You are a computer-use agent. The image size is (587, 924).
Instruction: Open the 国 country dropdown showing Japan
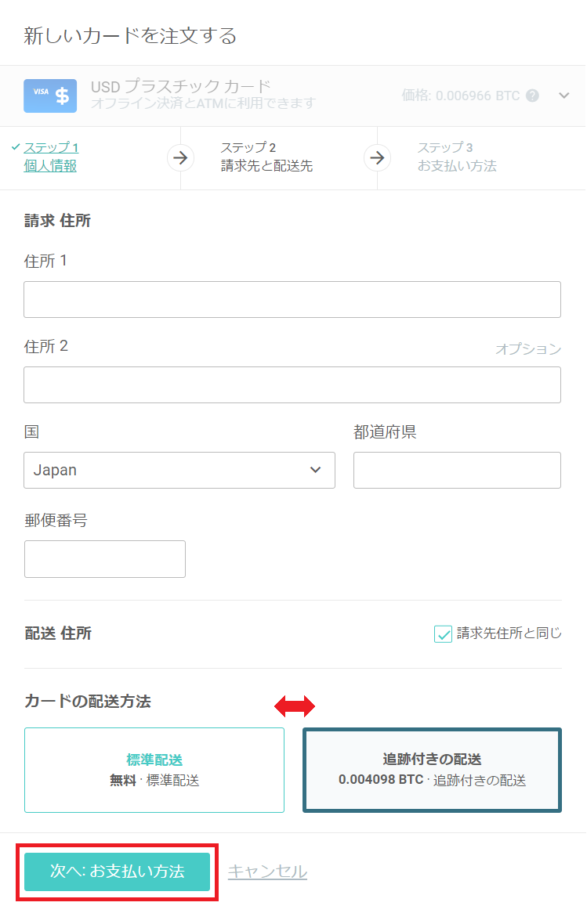179,470
